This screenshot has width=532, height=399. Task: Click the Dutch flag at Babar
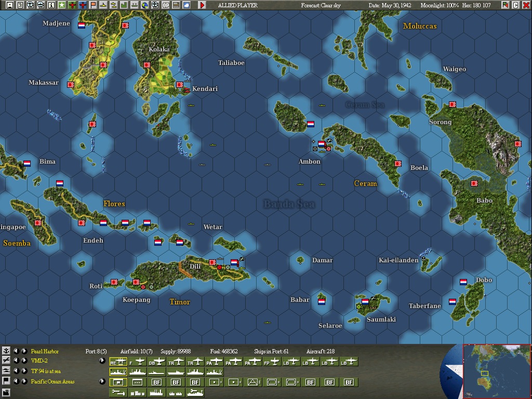coord(321,302)
